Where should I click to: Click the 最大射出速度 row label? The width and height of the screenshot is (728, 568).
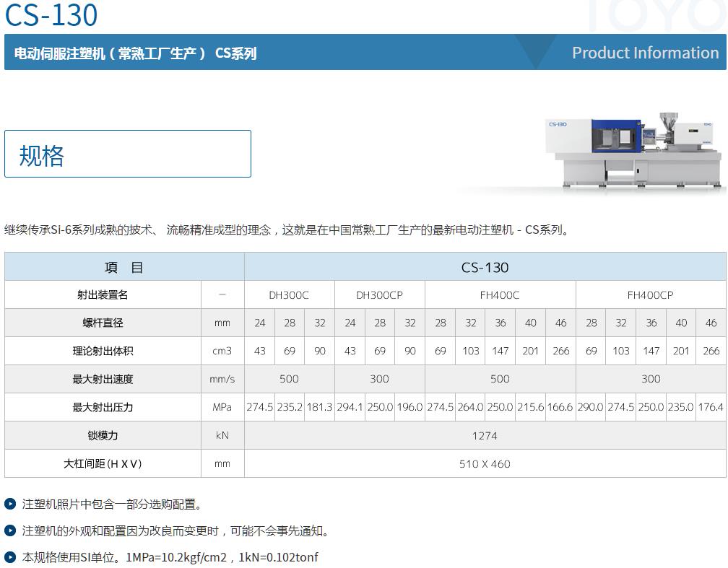coord(103,379)
